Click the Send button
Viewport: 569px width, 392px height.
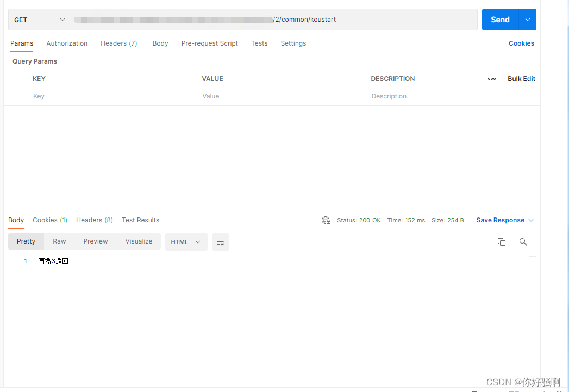click(500, 20)
